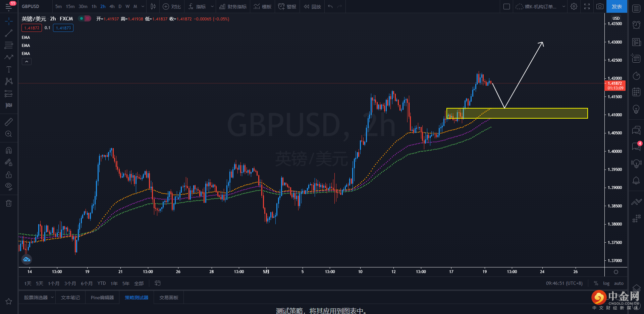This screenshot has width=644, height=314.
Task: Open the saved layout dropdown arrow
Action: 563,6
